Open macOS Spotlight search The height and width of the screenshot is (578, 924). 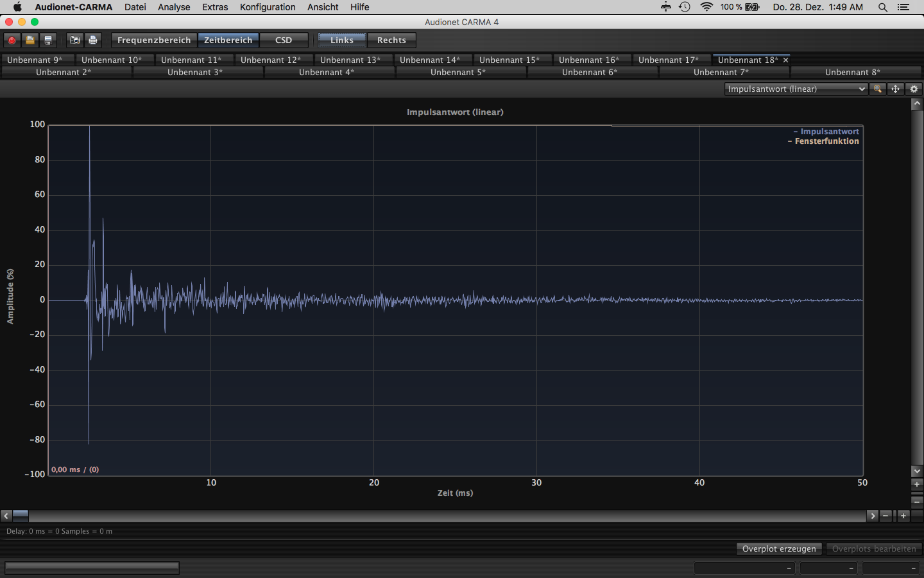click(883, 7)
